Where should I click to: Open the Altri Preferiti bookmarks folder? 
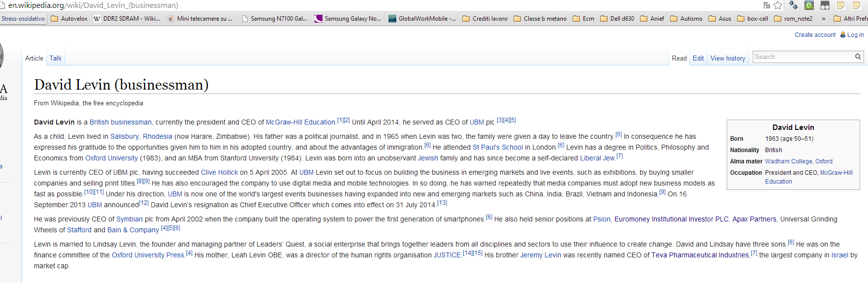[x=850, y=19]
